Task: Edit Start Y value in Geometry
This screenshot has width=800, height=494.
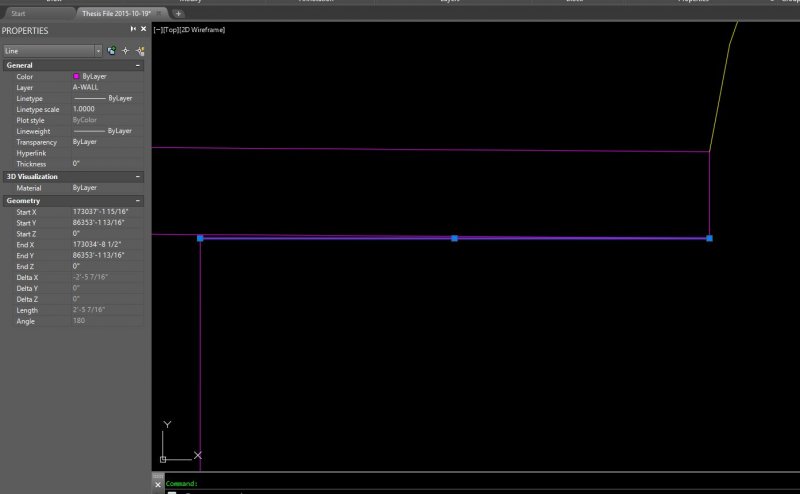Action: point(108,223)
